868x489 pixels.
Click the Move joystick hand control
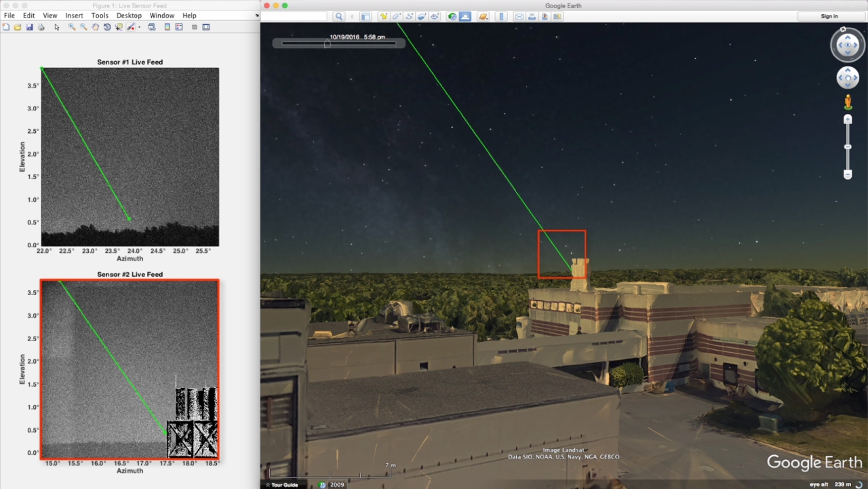(x=848, y=77)
